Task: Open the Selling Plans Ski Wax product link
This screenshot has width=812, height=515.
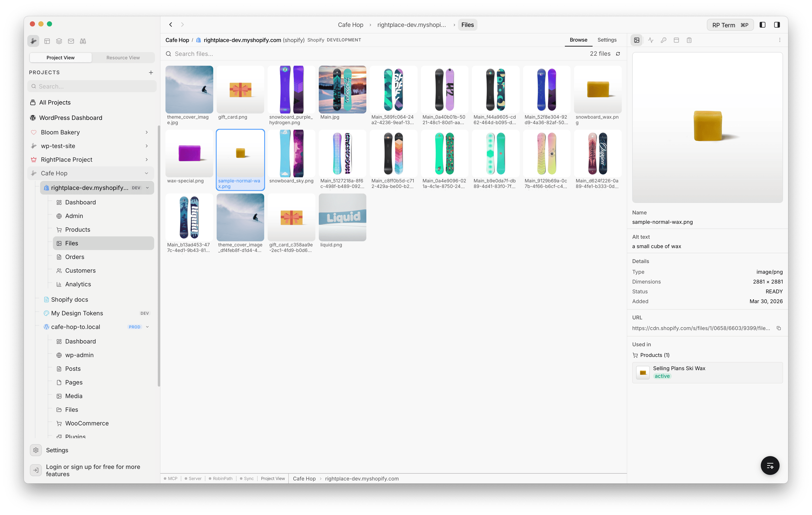Action: coord(679,368)
